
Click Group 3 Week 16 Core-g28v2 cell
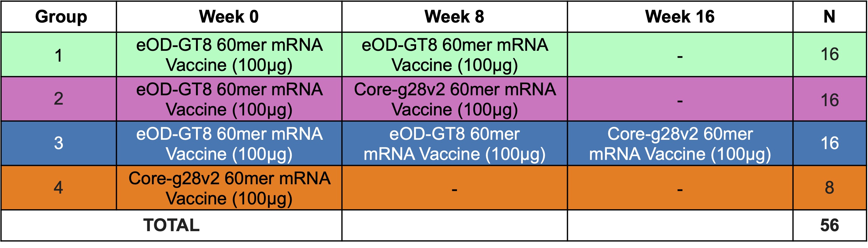[680, 144]
